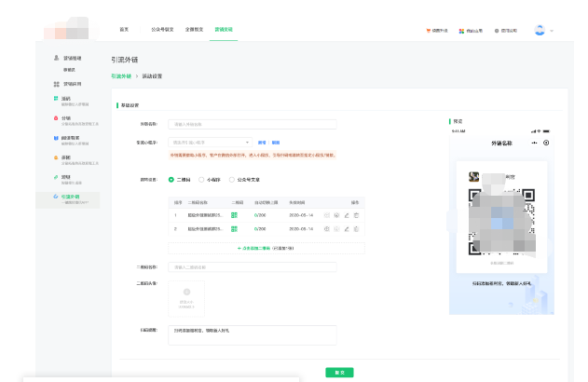Click the 引流外链 breadcrumb link
588x382 pixels.
tap(121, 75)
